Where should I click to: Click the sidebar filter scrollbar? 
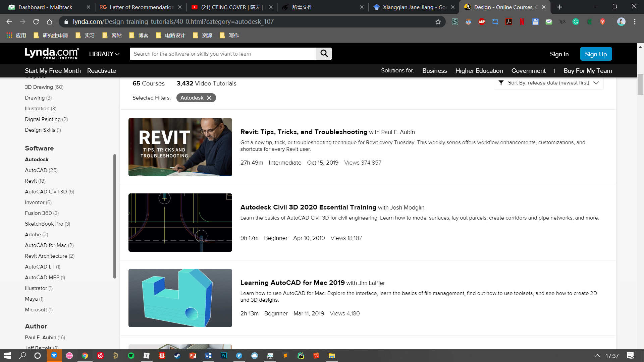pyautogui.click(x=114, y=216)
